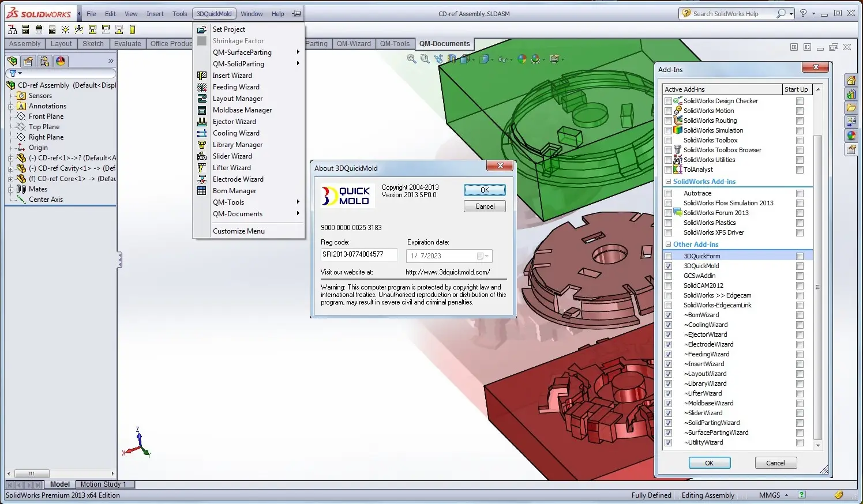Click the Reg code input field
This screenshot has height=504, width=863.
click(359, 254)
